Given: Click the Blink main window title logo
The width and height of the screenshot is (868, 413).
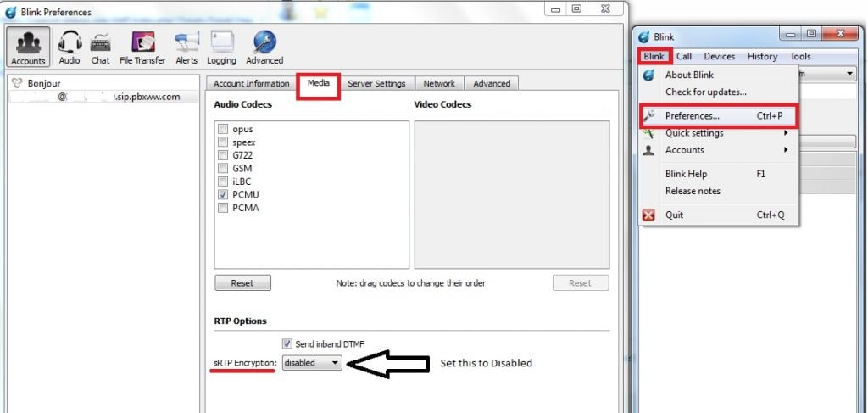Looking at the screenshot, I should [x=643, y=37].
